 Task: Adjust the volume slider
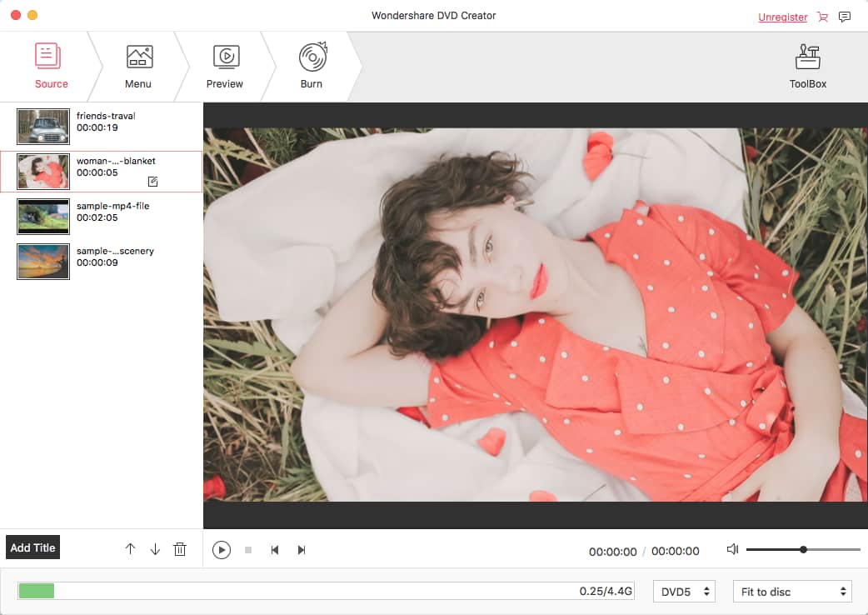[x=803, y=549]
